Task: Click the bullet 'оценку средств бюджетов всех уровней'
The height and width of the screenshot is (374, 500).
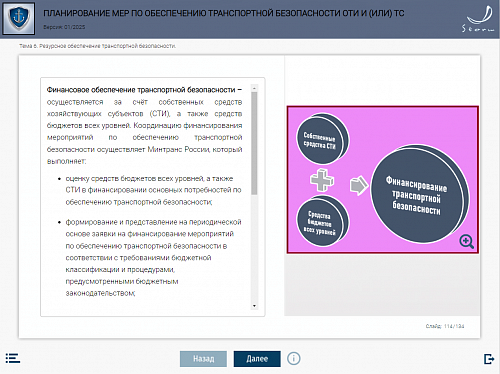Action: click(153, 190)
